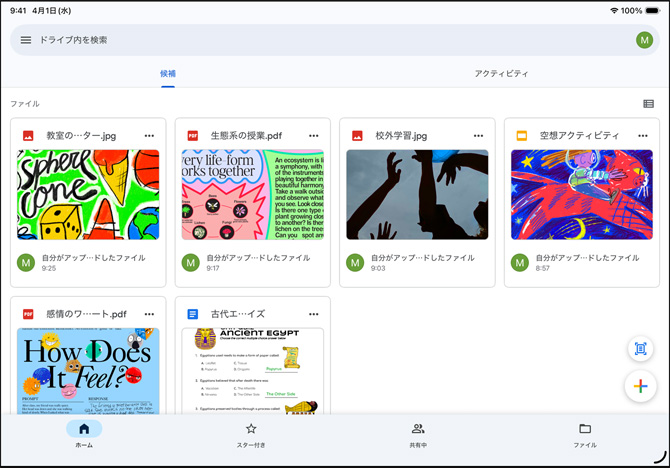Open the ファイル files tab

point(585,434)
